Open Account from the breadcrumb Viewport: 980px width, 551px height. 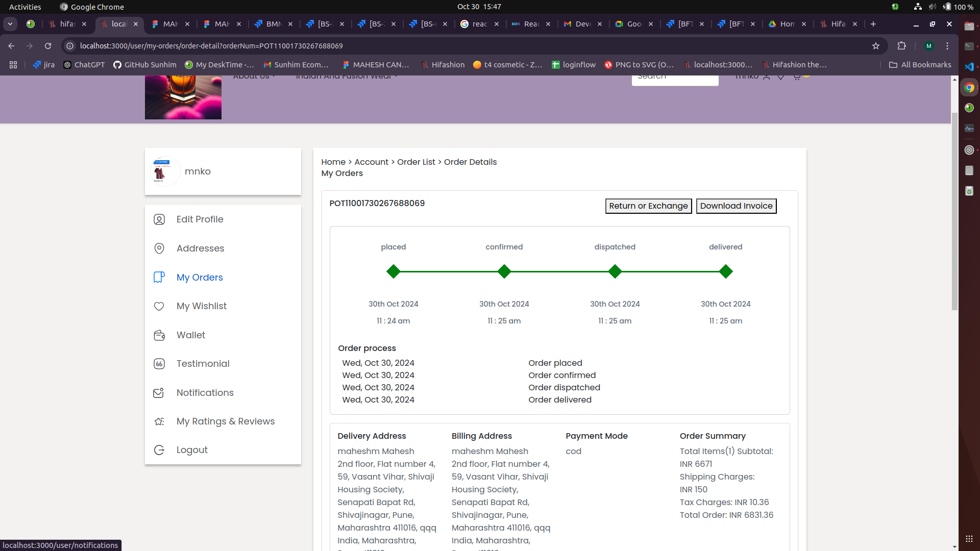click(x=372, y=162)
